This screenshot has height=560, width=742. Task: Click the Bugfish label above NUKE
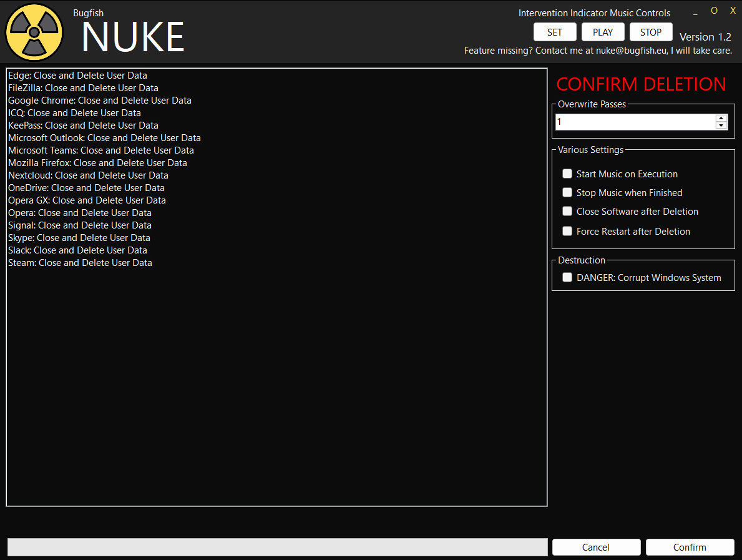88,13
